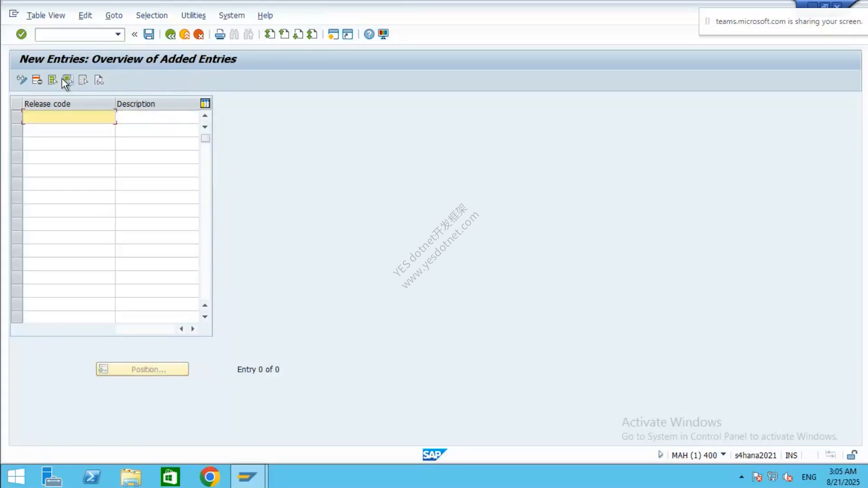
Task: Expand the MAH (1) 400 system dropdown
Action: click(723, 454)
